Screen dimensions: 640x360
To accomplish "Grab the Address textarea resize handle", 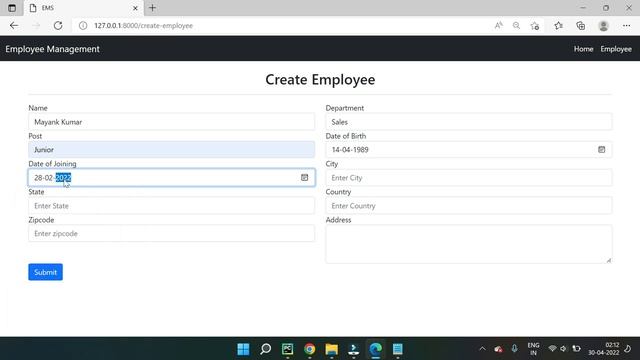I will [609, 260].
